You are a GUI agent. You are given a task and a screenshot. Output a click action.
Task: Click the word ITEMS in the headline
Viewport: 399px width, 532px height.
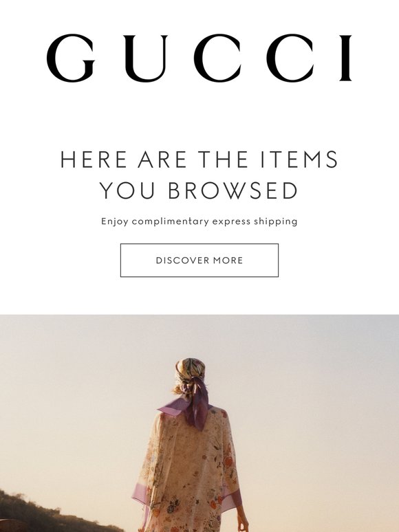(x=299, y=159)
